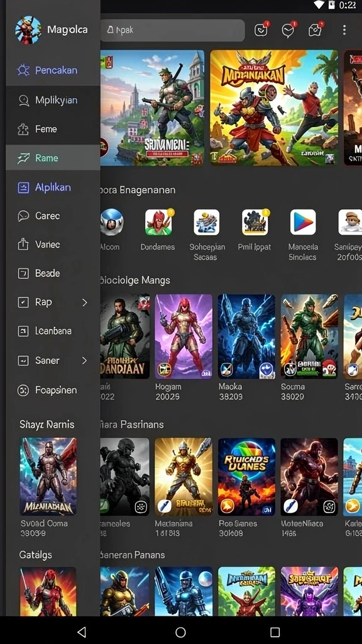362x644 pixels.
Task: Launch the Sanipey app icon
Action: pos(350,222)
